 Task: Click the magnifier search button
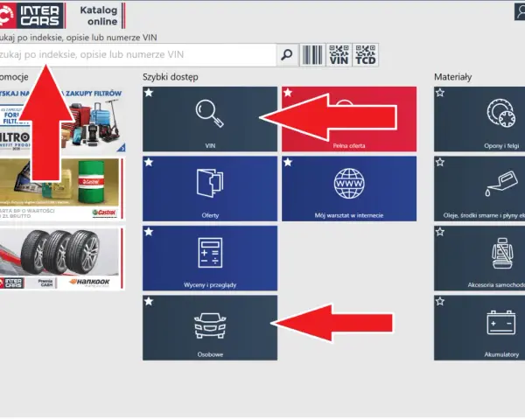287,54
